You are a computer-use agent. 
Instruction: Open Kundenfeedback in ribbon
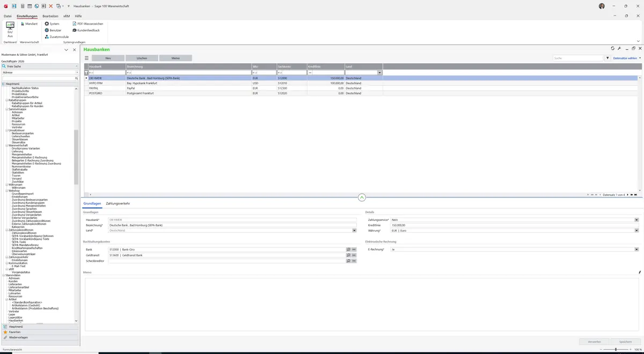[x=86, y=30]
